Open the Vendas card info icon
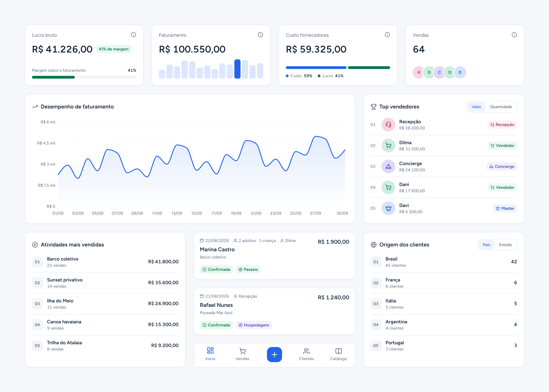The width and height of the screenshot is (549, 392). [x=514, y=35]
